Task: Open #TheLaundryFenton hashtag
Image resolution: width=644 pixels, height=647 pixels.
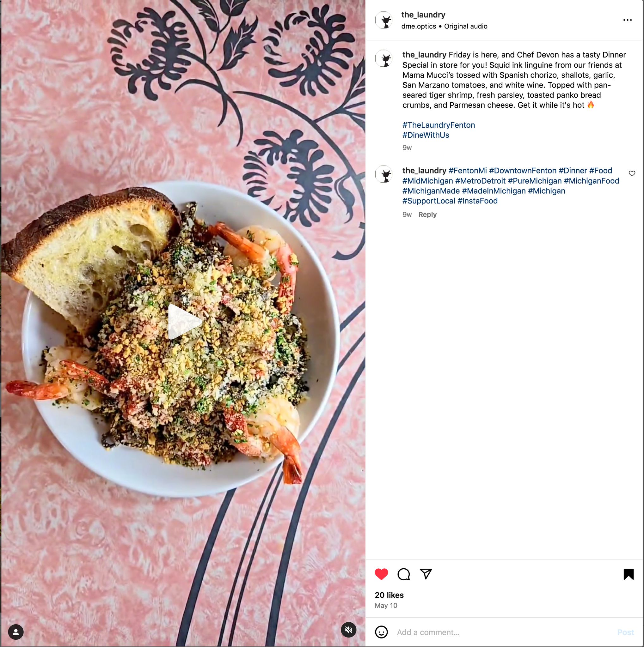Action: (439, 125)
